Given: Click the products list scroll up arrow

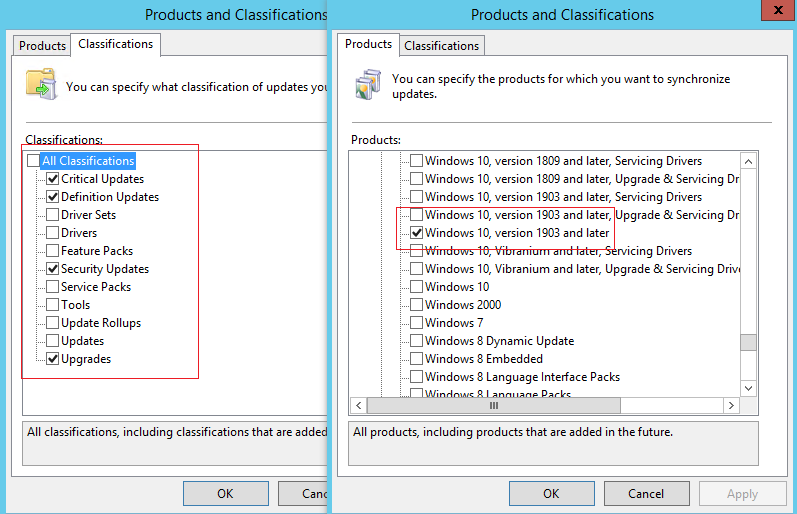Looking at the screenshot, I should pos(748,162).
